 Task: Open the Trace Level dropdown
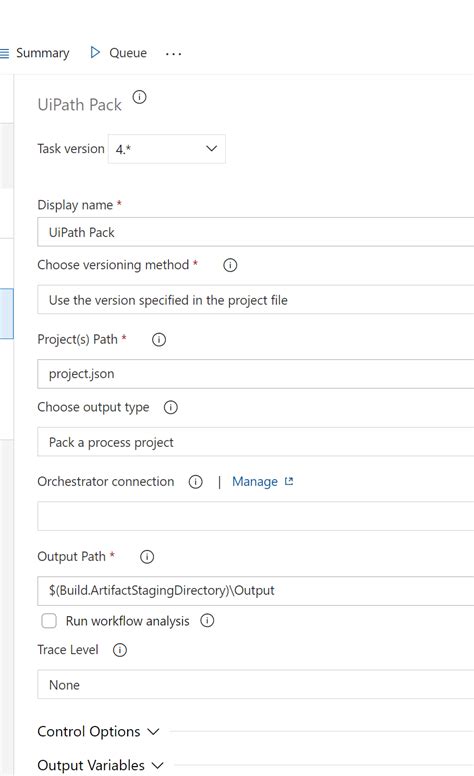[255, 684]
